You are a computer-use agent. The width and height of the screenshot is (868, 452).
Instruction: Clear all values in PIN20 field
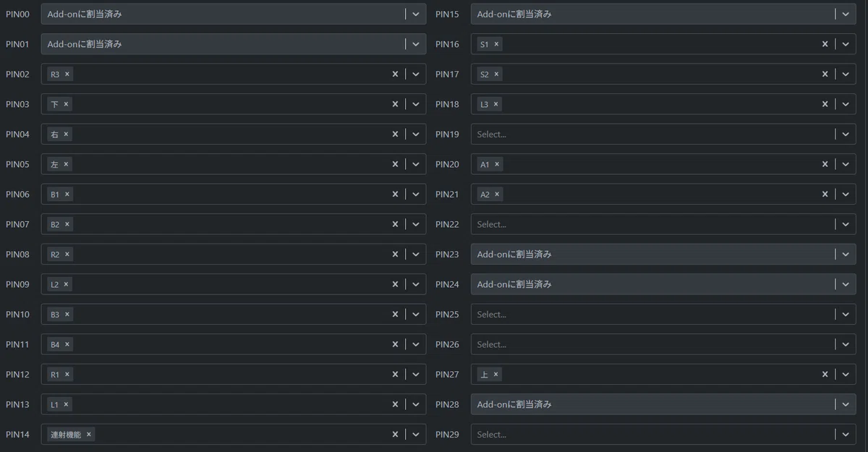[x=825, y=164]
